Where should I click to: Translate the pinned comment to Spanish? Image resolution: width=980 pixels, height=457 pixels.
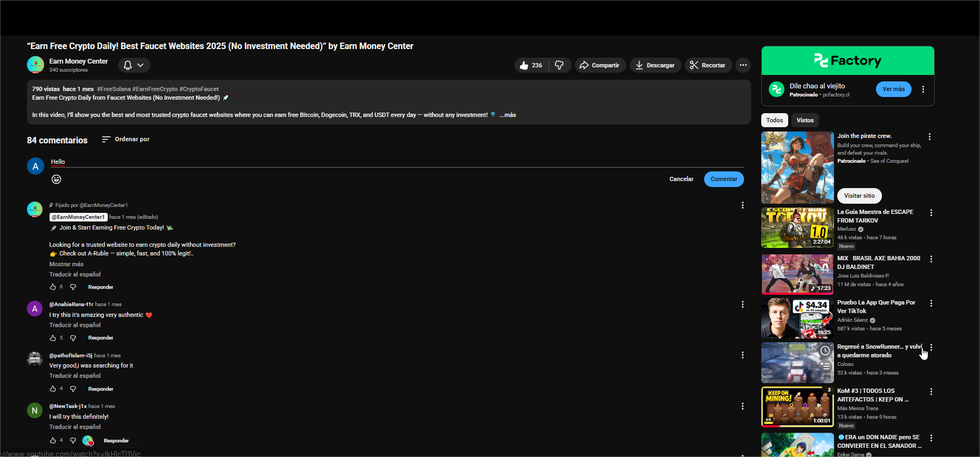coord(75,274)
